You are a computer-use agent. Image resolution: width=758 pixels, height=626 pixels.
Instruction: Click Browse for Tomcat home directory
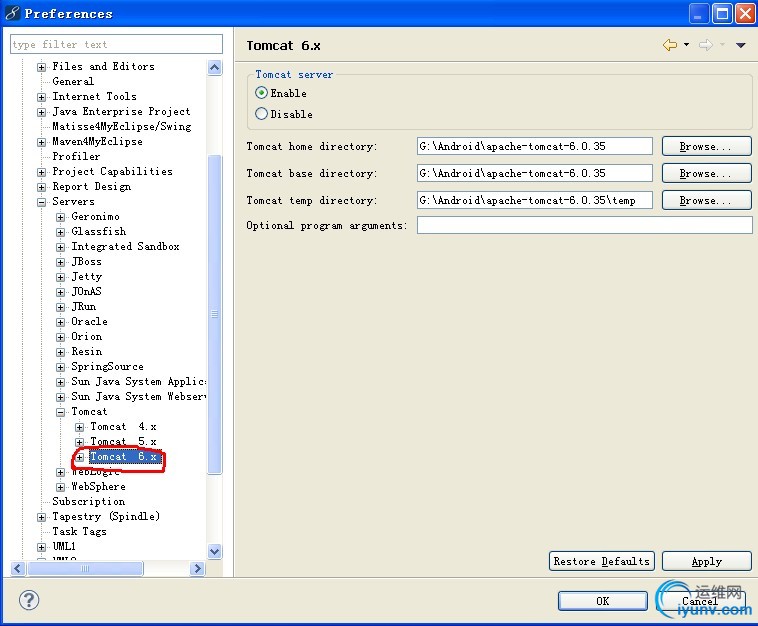coord(706,146)
